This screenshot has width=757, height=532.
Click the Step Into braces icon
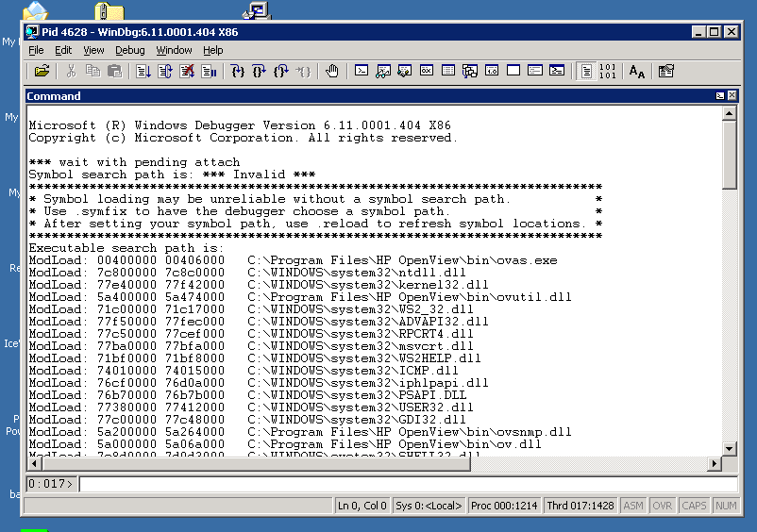click(238, 72)
